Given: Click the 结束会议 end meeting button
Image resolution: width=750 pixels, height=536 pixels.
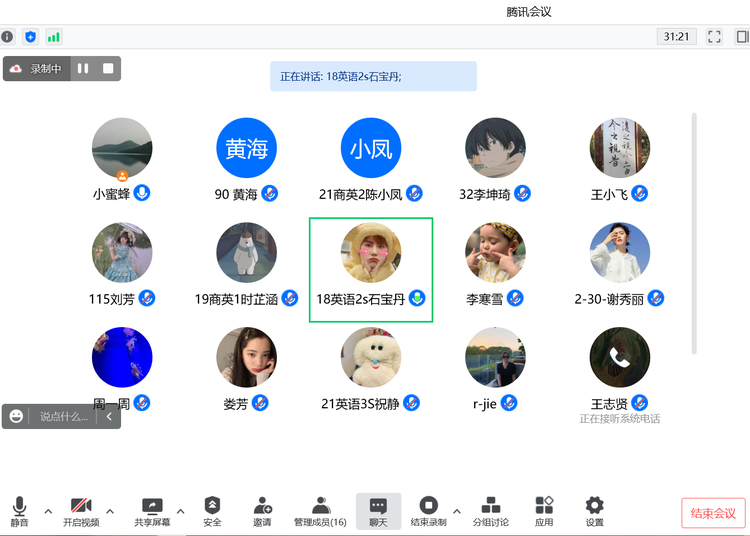Looking at the screenshot, I should (713, 514).
